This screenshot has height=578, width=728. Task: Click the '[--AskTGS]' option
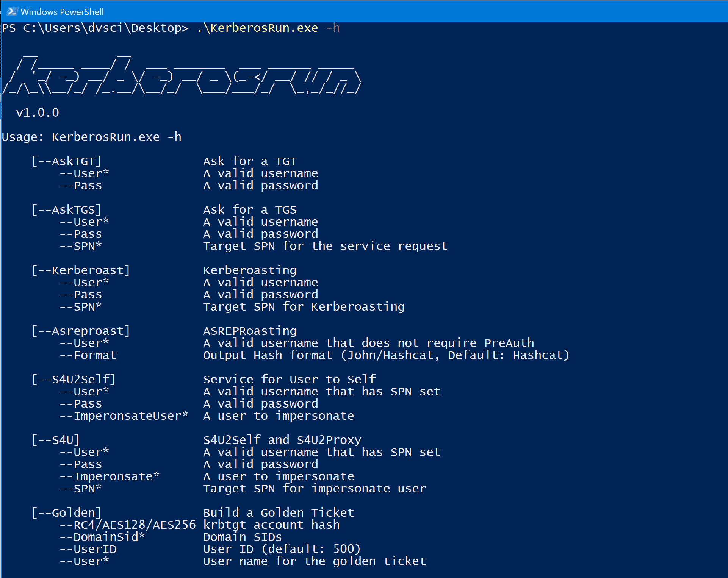(66, 210)
